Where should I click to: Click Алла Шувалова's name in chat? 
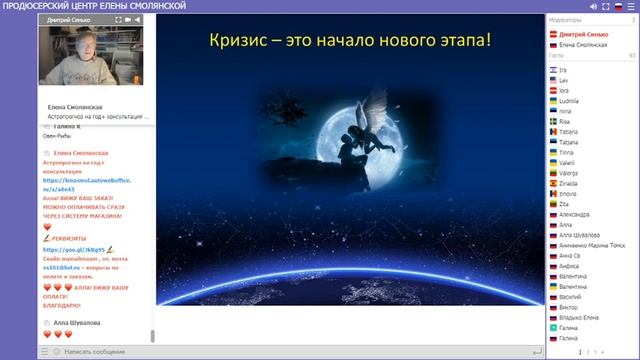(77, 323)
